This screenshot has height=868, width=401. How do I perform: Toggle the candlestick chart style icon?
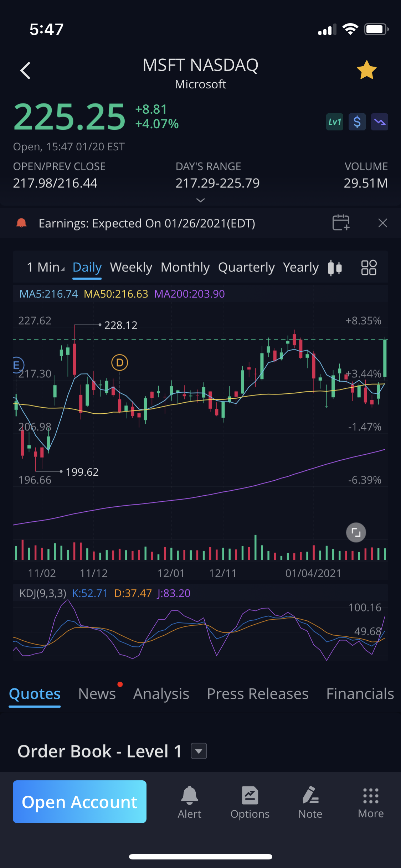(335, 268)
